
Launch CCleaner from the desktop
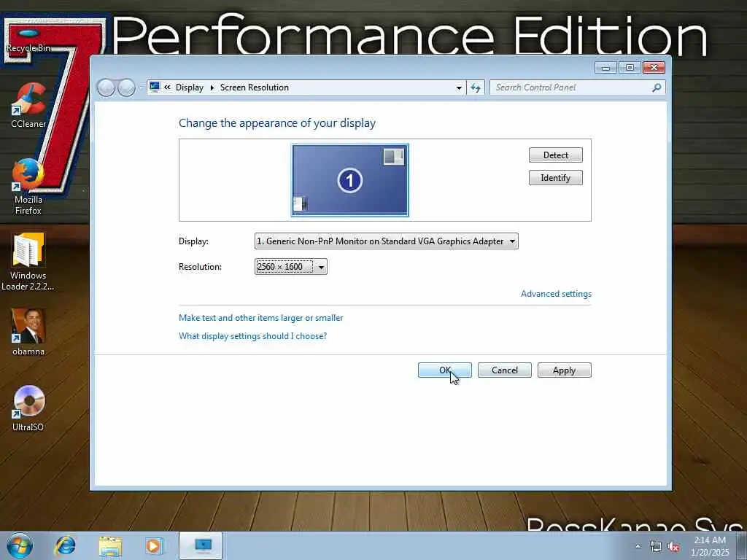pos(28,106)
